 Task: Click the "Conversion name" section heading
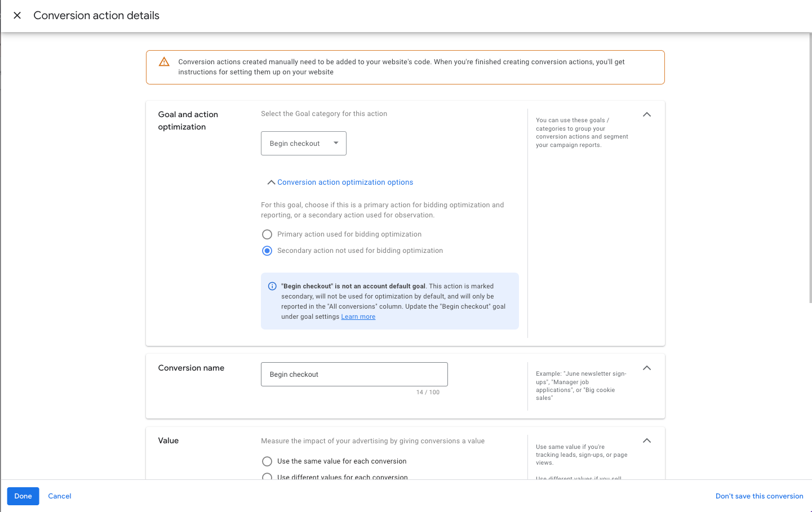[x=191, y=368]
